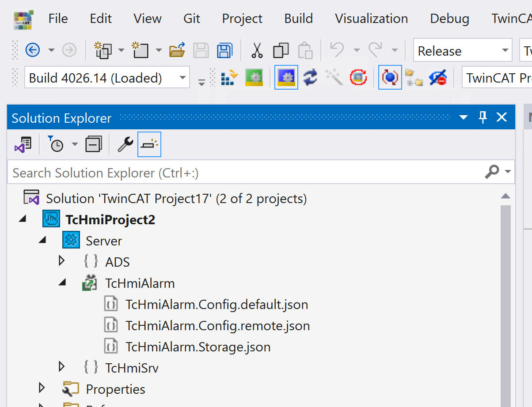Viewport: 532px width, 407px height.
Task: Click the Cut scissors icon
Action: (257, 50)
